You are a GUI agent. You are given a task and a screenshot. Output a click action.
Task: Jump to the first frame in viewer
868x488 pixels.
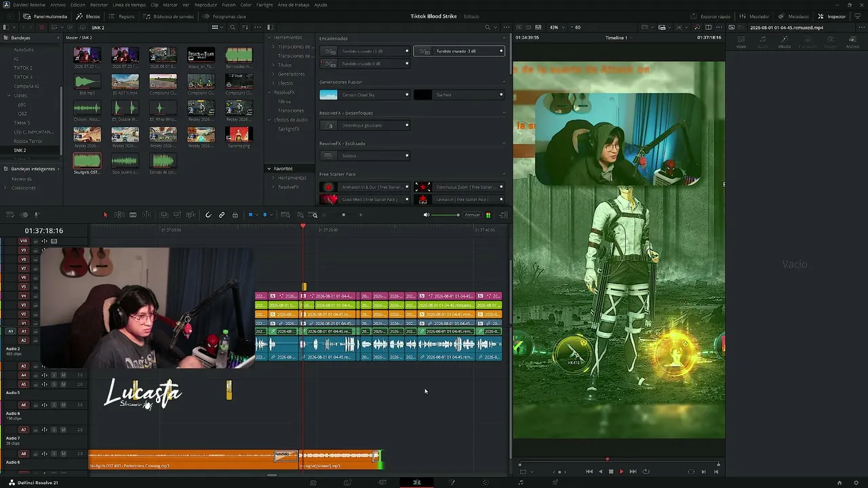[x=589, y=472]
